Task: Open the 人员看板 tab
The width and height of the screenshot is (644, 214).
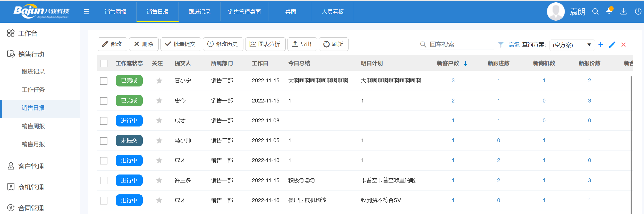Action: point(333,12)
